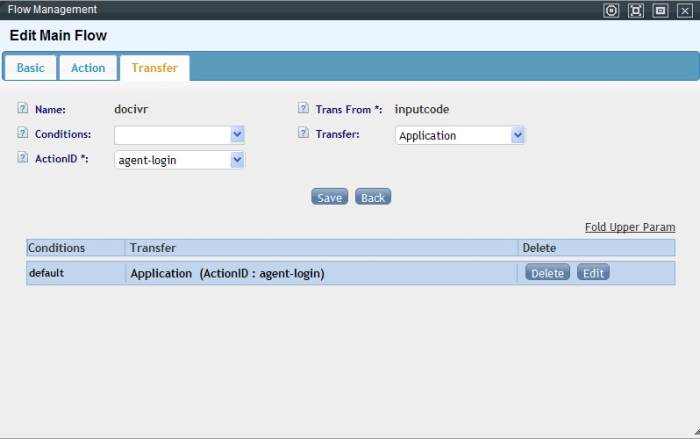
Task: Switch to the Basic tab
Action: pyautogui.click(x=31, y=68)
